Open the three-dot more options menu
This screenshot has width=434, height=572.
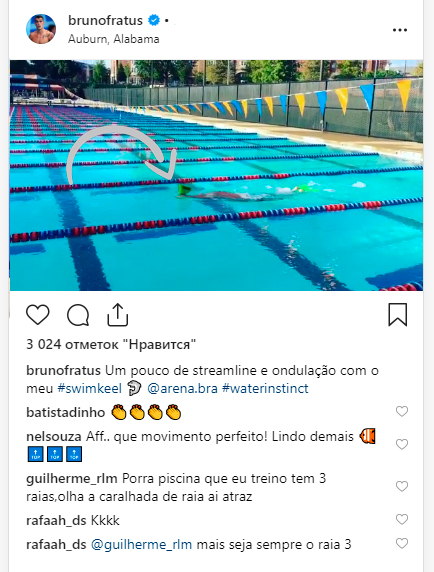pos(400,30)
